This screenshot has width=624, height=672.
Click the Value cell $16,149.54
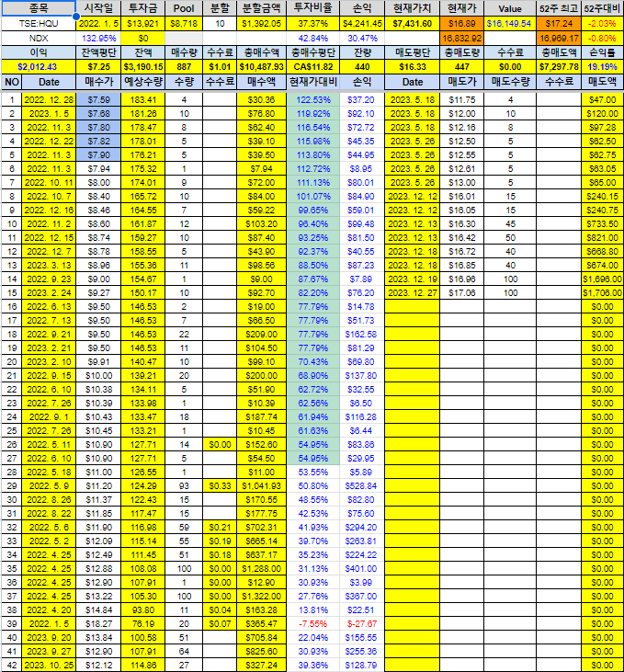[510, 24]
